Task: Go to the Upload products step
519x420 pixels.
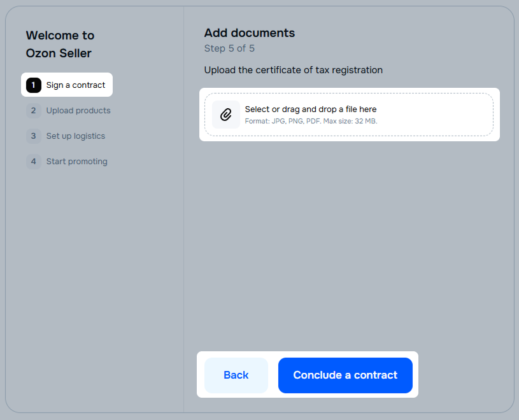Action: pyautogui.click(x=68, y=111)
